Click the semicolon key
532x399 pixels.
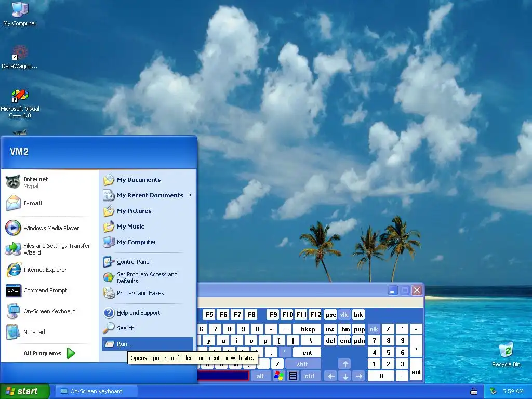point(271,353)
